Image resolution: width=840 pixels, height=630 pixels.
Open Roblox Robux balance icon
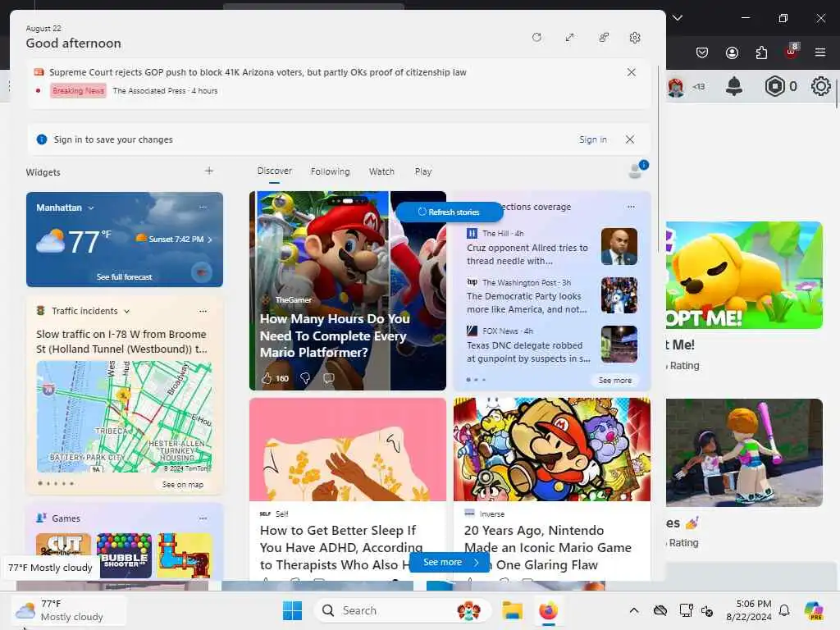coord(774,86)
